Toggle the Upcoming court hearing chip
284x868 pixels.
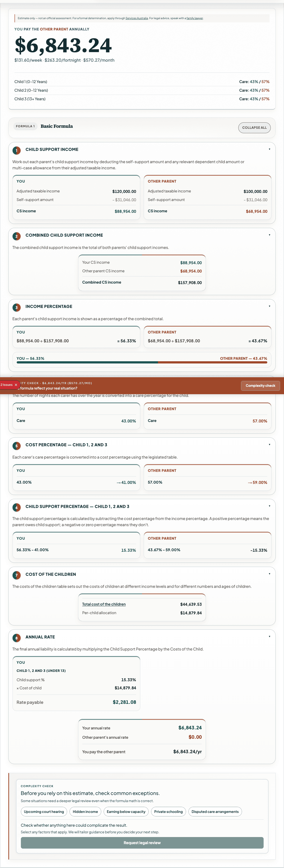tap(44, 812)
